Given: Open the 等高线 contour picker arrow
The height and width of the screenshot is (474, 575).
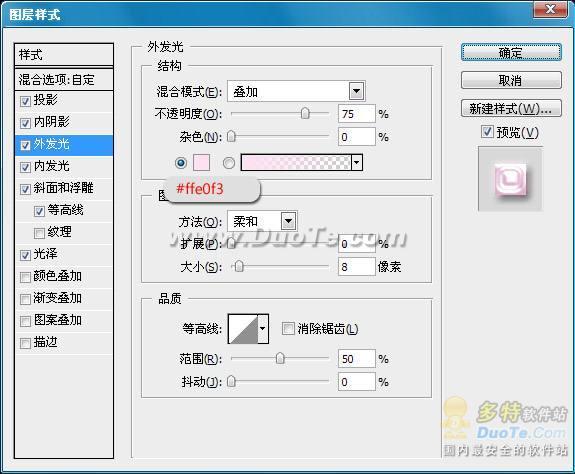Looking at the screenshot, I should (263, 328).
